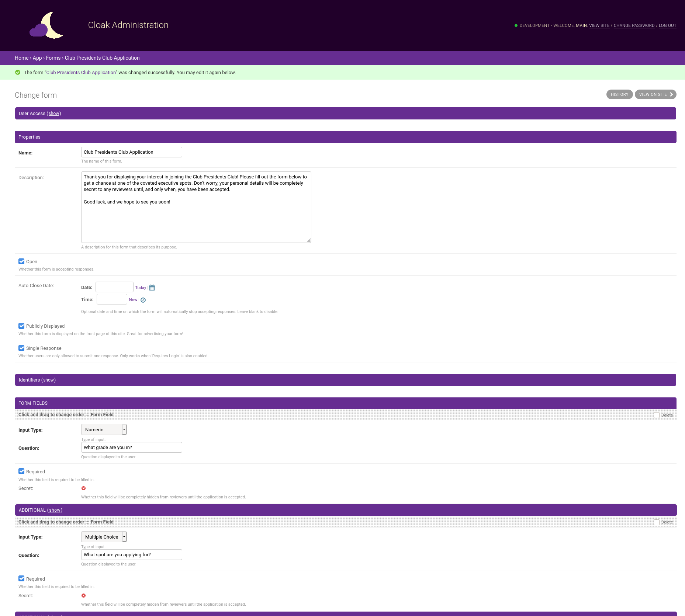
Task: Click the View Site link
Action: [599, 25]
